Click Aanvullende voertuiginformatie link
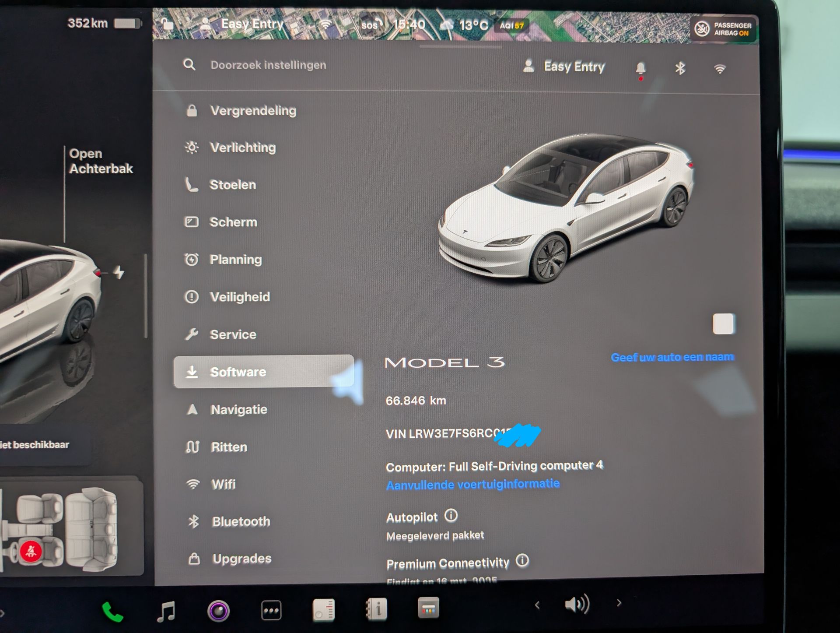840x633 pixels. 472,484
